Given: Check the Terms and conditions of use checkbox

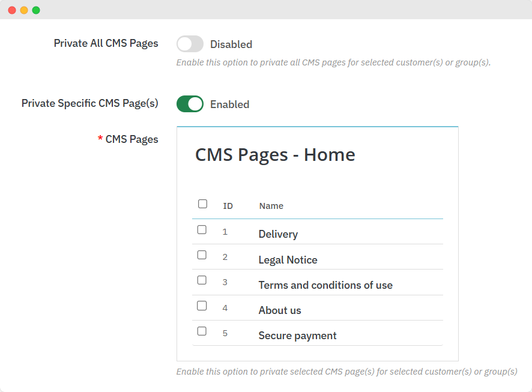Looking at the screenshot, I should pyautogui.click(x=202, y=280).
